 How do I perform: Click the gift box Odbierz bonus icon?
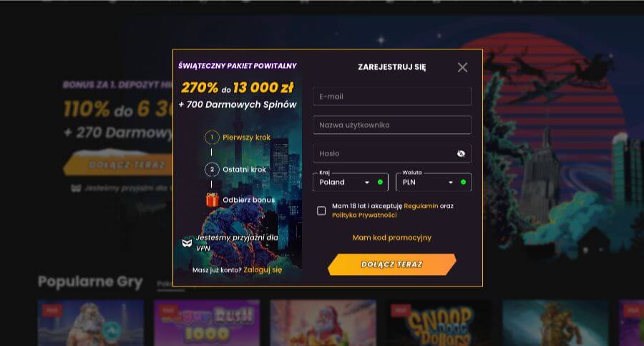[x=212, y=200]
